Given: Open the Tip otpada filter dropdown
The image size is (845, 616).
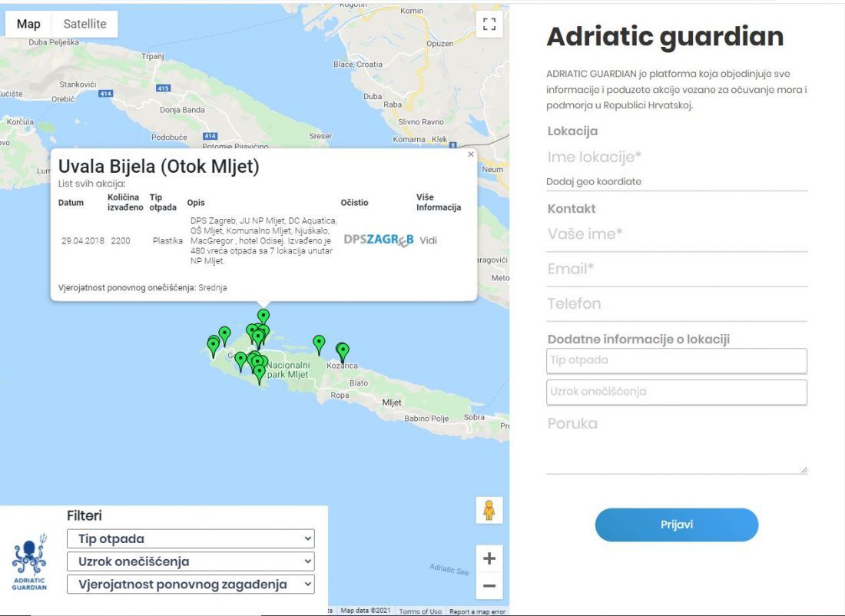Looking at the screenshot, I should tap(191, 539).
